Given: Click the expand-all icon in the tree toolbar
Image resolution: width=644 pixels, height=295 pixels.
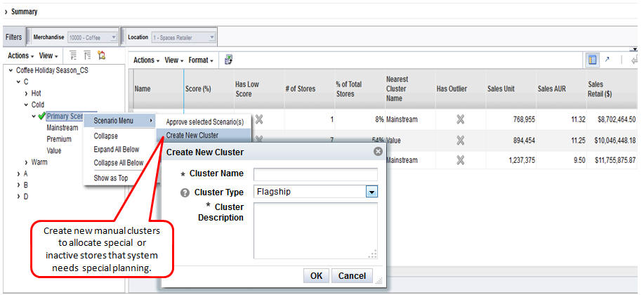Looking at the screenshot, I should click(73, 55).
